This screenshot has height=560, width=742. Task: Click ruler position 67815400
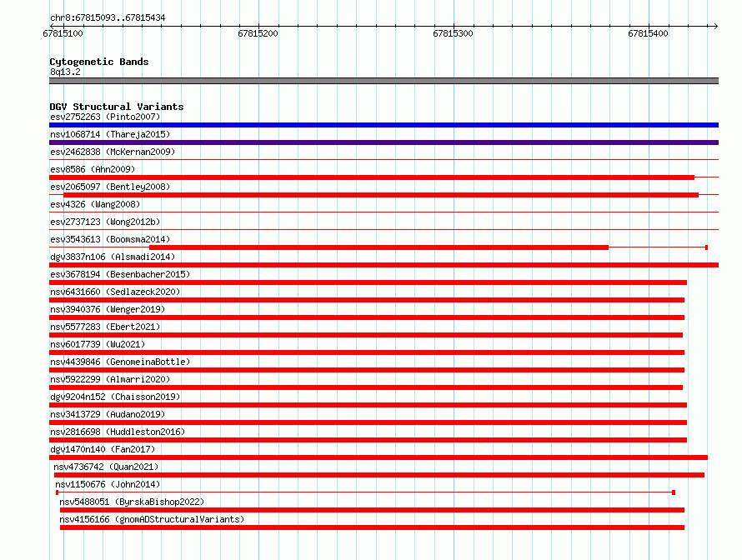tap(648, 33)
